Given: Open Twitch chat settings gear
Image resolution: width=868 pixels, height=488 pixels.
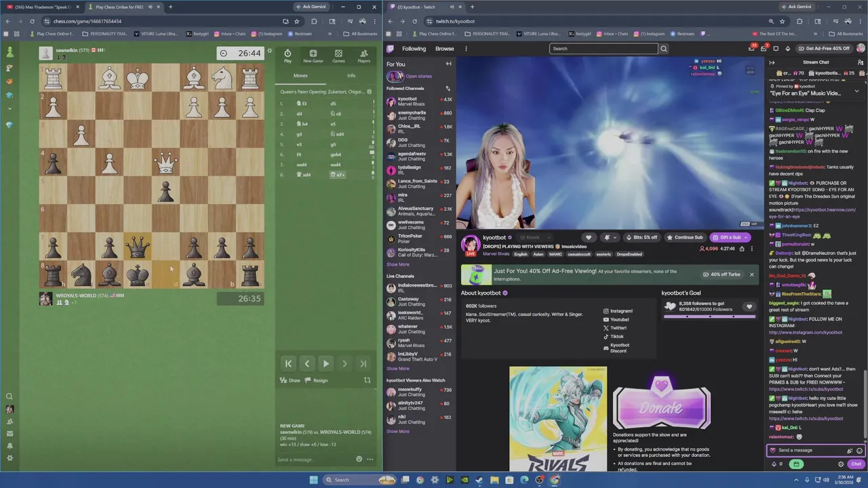Looking at the screenshot, I should [841, 464].
